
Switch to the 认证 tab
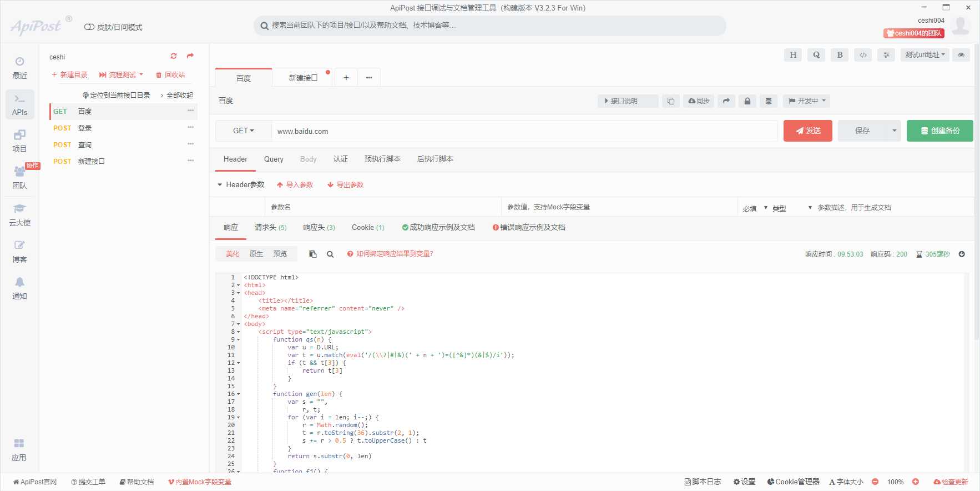(x=341, y=159)
